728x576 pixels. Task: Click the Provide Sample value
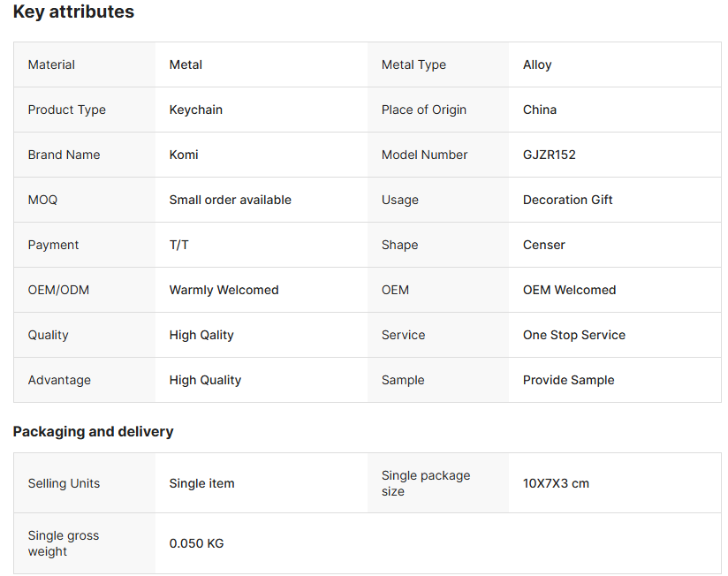point(569,380)
